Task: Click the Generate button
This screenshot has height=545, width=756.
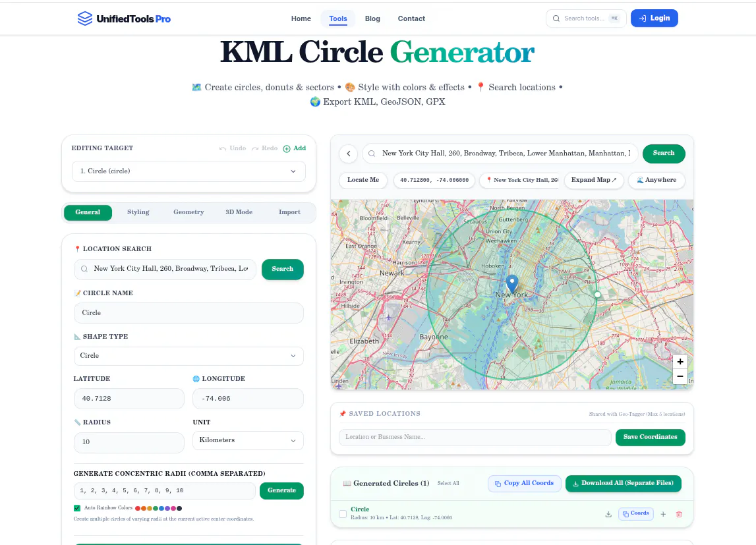Action: pyautogui.click(x=281, y=490)
